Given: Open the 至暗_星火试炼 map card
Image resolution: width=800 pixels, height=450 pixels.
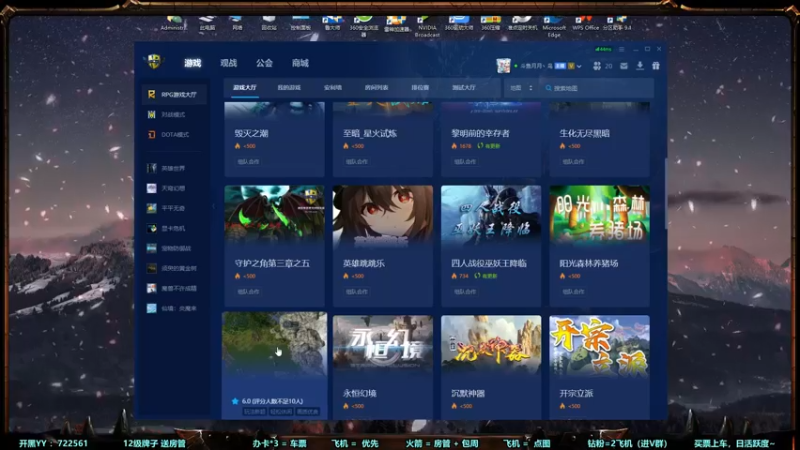Looking at the screenshot, I should tap(383, 138).
